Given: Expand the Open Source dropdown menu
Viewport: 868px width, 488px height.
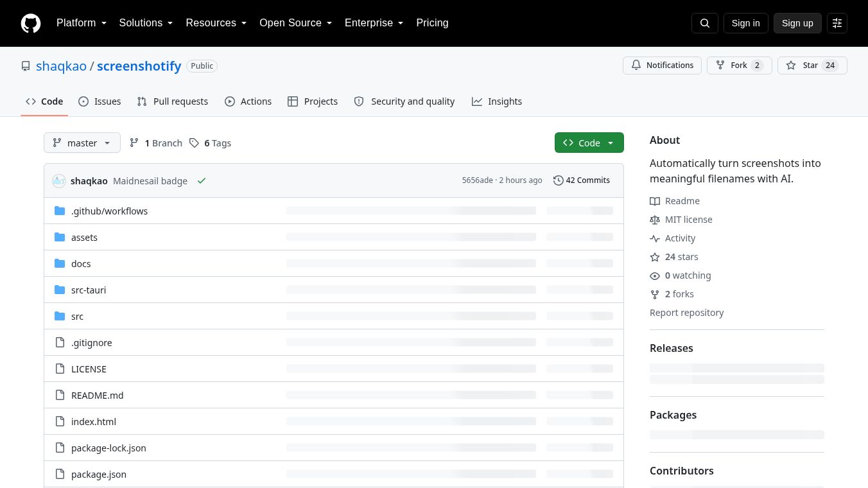Looking at the screenshot, I should coord(295,23).
